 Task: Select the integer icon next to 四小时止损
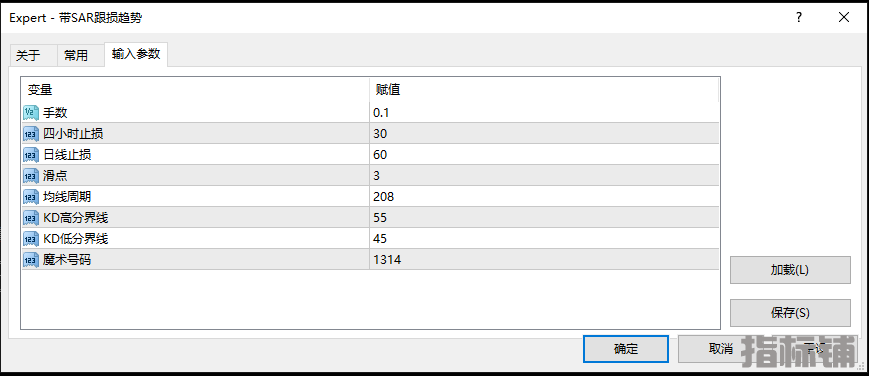pyautogui.click(x=30, y=134)
